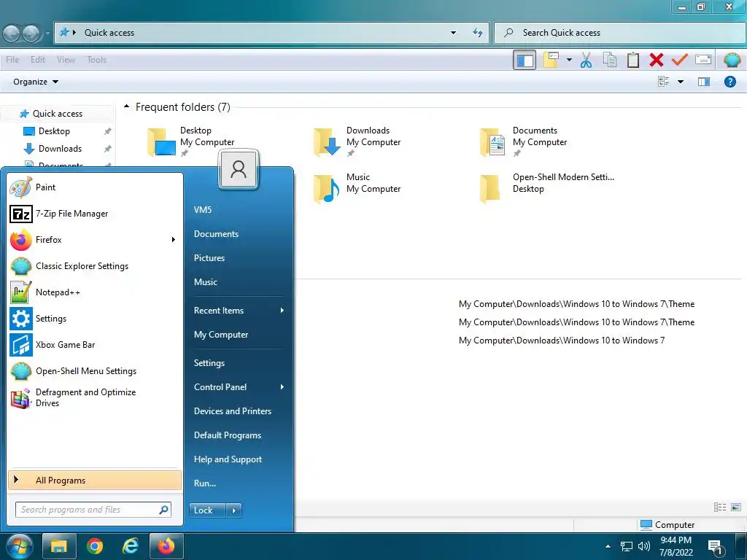Open Explorer help question mark

(729, 82)
